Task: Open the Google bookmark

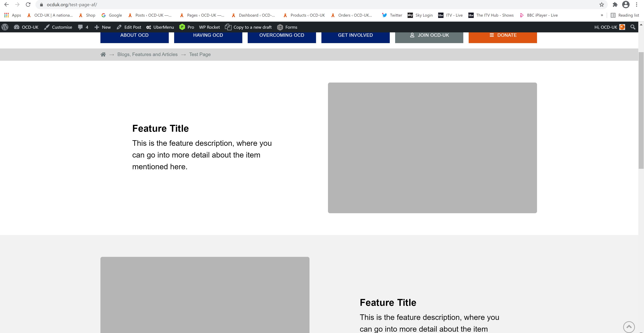Action: (x=112, y=15)
